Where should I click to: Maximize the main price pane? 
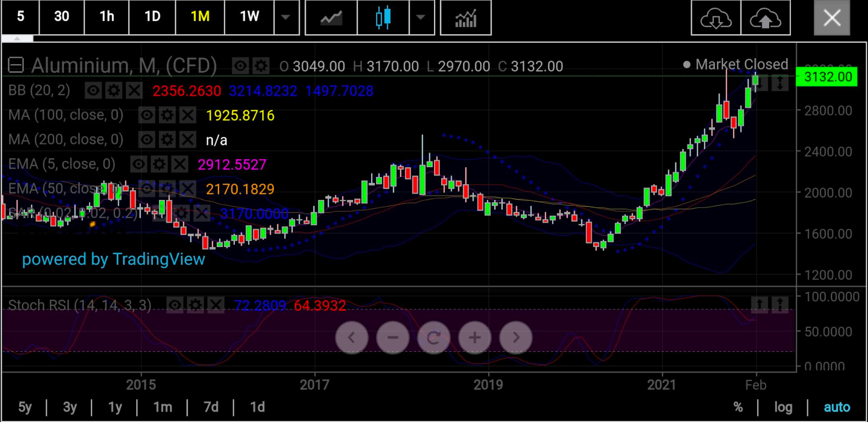pos(780,83)
